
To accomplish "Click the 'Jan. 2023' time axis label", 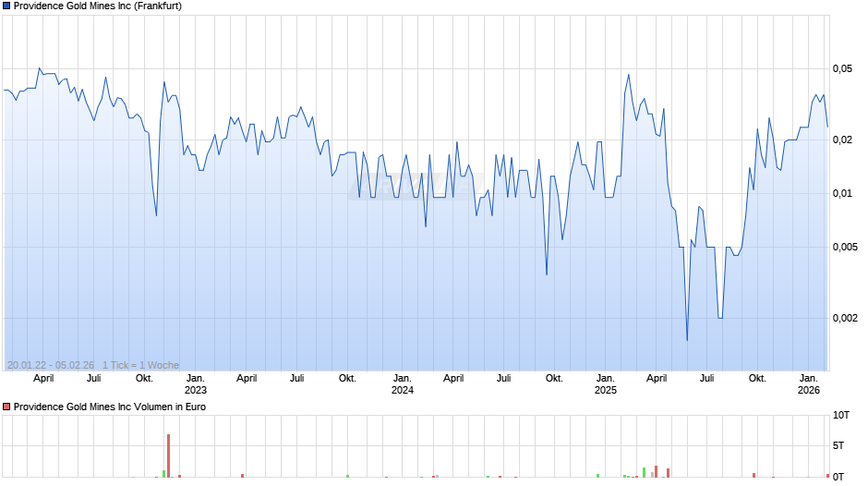I will click(x=195, y=384).
